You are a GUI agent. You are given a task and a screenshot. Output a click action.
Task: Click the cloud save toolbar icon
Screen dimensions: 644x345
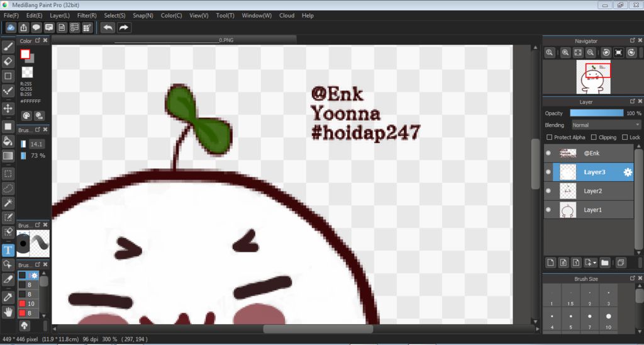pos(11,28)
